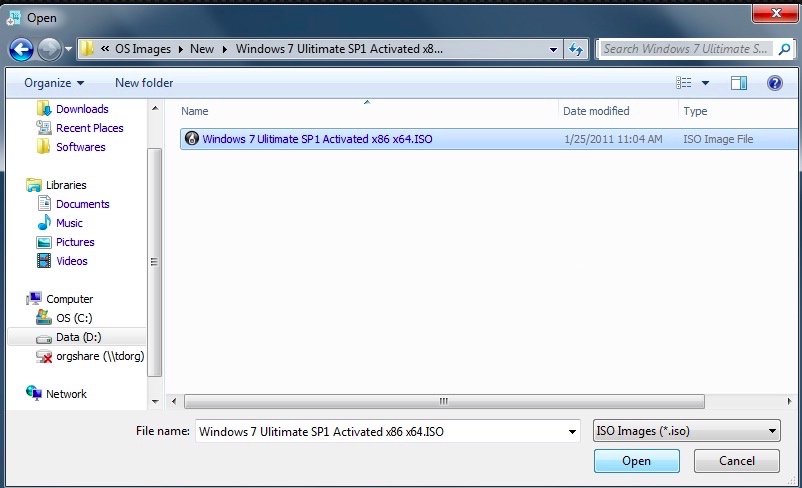Select the New breadcrumb segment
Image resolution: width=802 pixels, height=488 pixels.
(x=202, y=49)
